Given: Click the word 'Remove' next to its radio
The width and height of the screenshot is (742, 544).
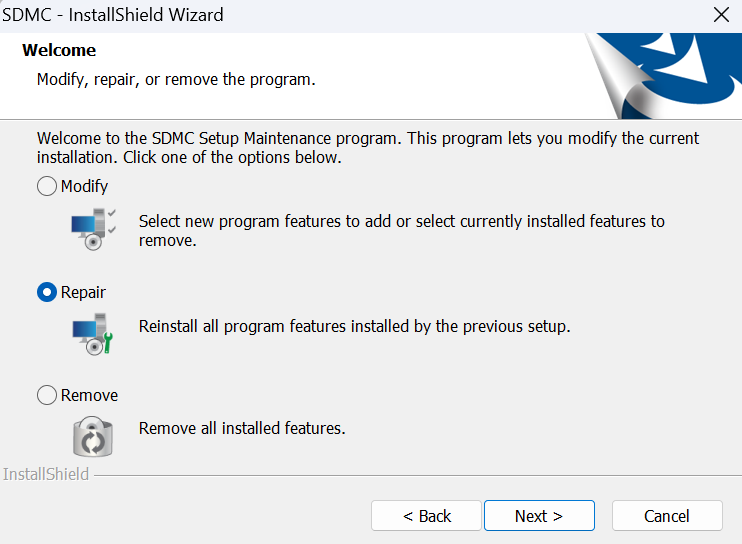Looking at the screenshot, I should click(89, 395).
